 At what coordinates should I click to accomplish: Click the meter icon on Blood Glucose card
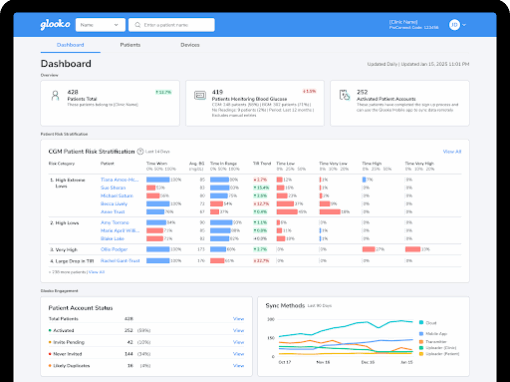click(x=200, y=95)
